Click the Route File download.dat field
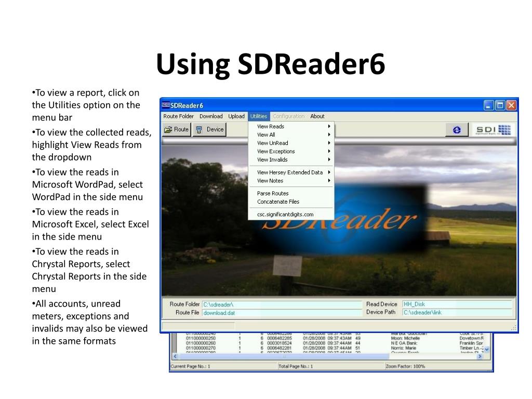 point(282,313)
